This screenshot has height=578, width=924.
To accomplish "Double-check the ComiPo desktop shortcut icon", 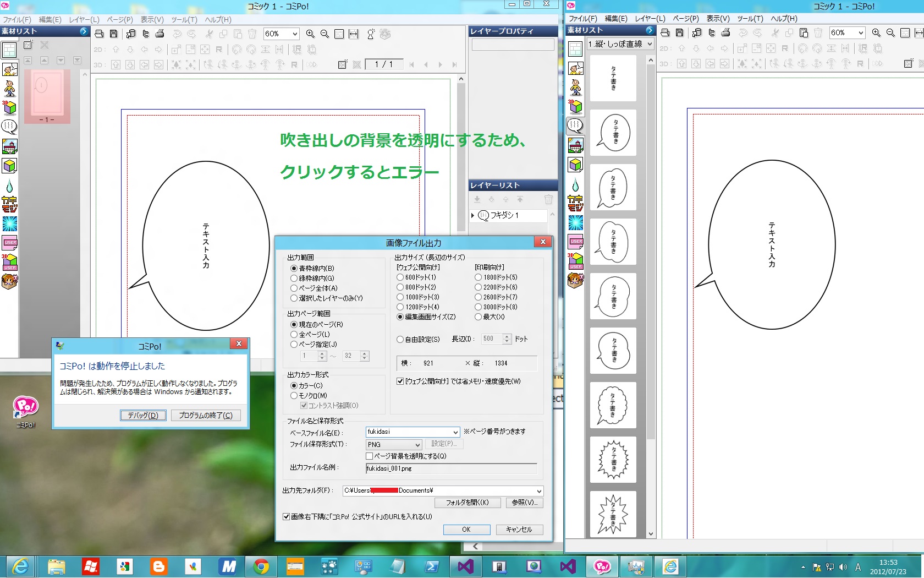I will (25, 408).
